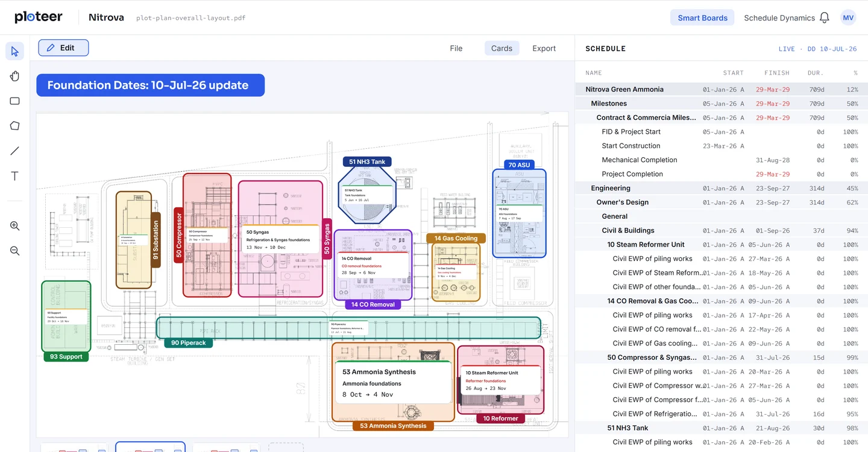Image resolution: width=868 pixels, height=452 pixels.
Task: Select the Milestones row
Action: (x=722, y=104)
